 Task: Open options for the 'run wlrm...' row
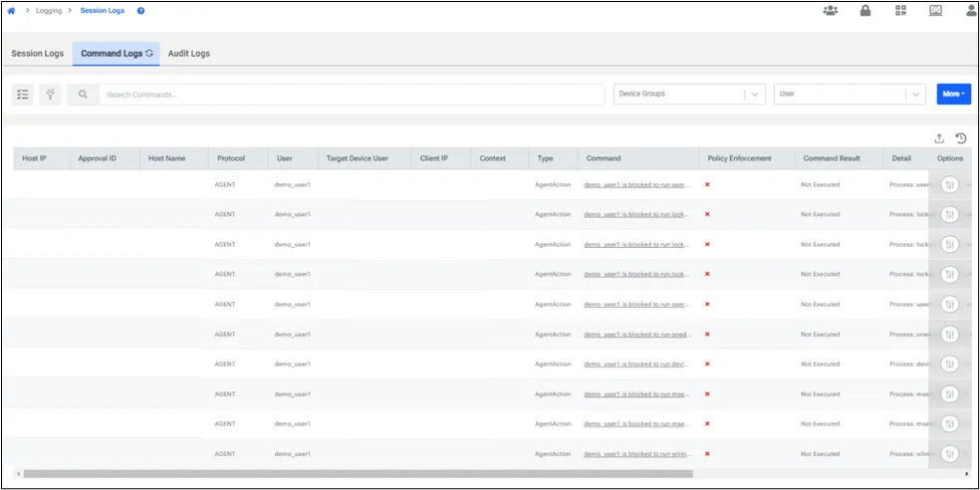(949, 454)
